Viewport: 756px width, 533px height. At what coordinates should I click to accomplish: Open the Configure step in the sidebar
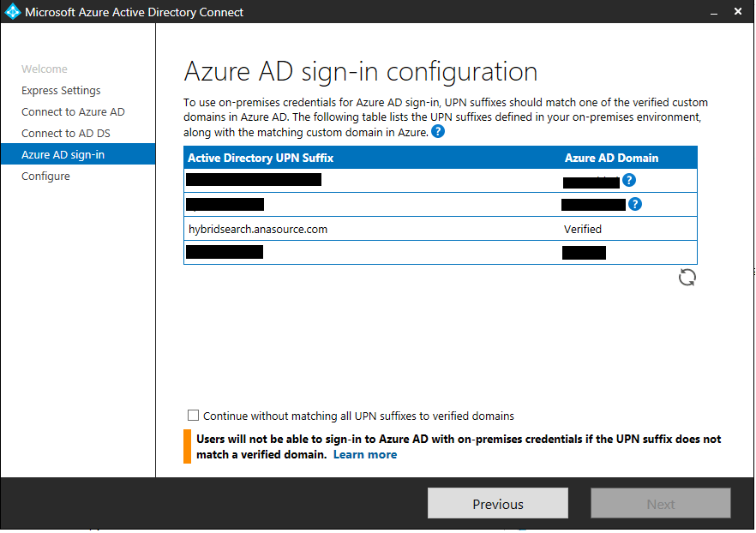pos(45,177)
